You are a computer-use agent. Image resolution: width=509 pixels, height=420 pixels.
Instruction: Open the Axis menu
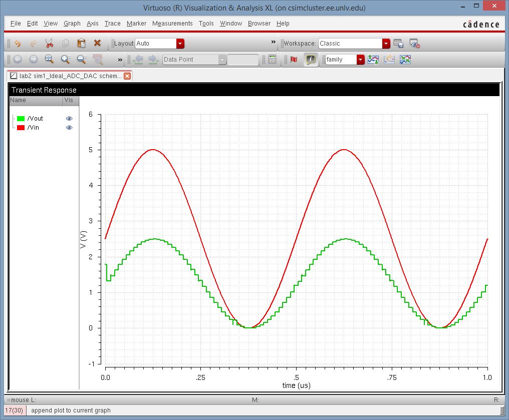(93, 24)
